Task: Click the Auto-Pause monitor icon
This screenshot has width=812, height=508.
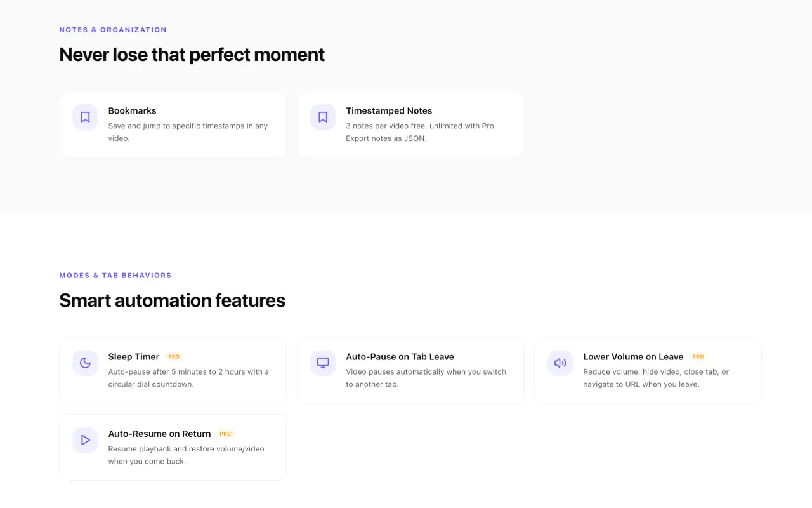Action: point(323,363)
